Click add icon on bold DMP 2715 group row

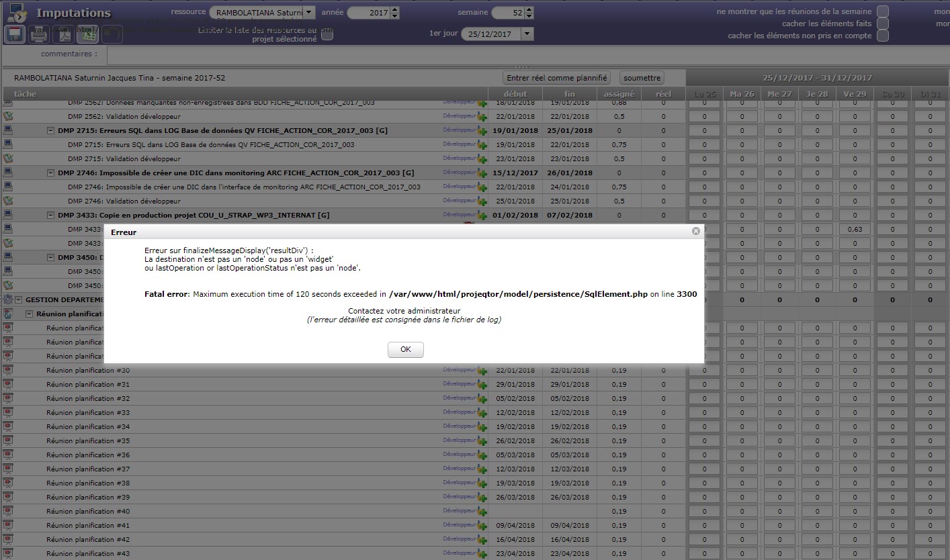(x=482, y=131)
